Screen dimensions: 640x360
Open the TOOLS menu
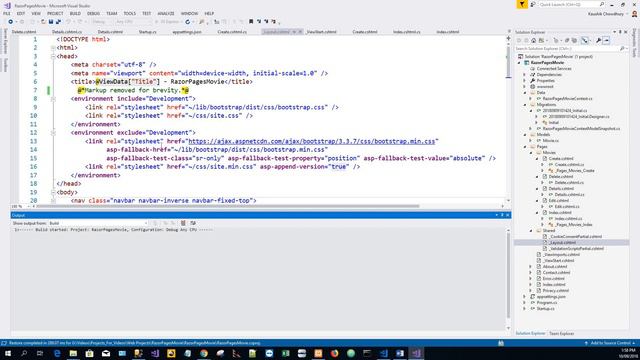coord(129,13)
